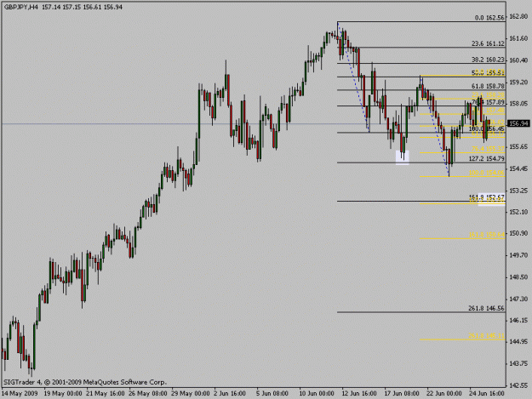Click the '127.2 154.79' Fibonacci label
532x399 pixels.
[x=487, y=158]
